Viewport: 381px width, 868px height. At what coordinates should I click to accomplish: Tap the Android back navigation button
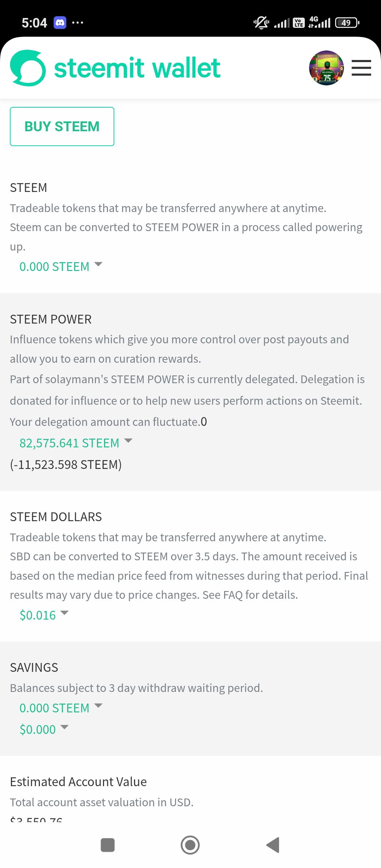(273, 845)
